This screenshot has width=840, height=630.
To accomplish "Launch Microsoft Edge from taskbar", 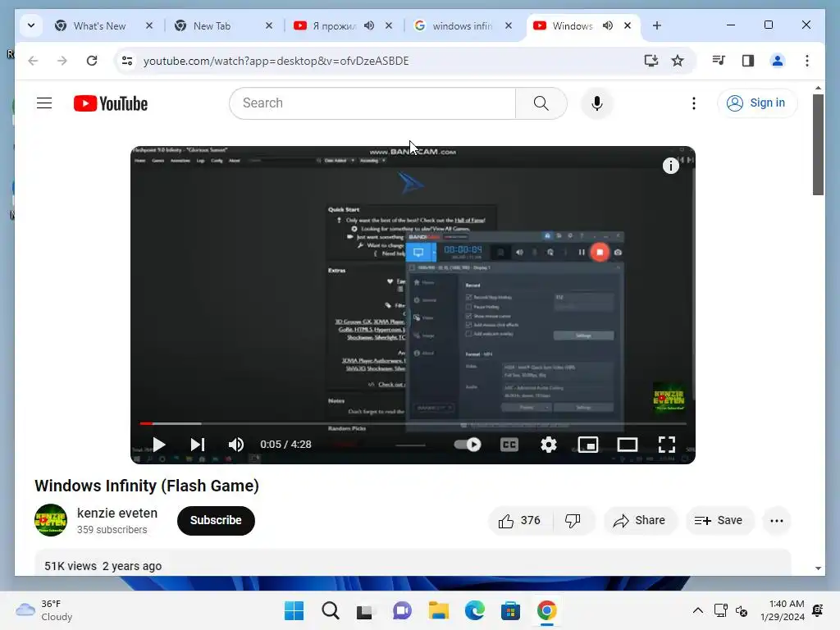I will click(x=475, y=610).
